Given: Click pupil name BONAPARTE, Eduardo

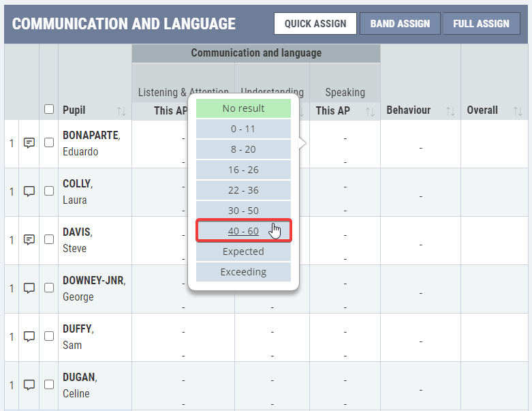Looking at the screenshot, I should pos(91,143).
